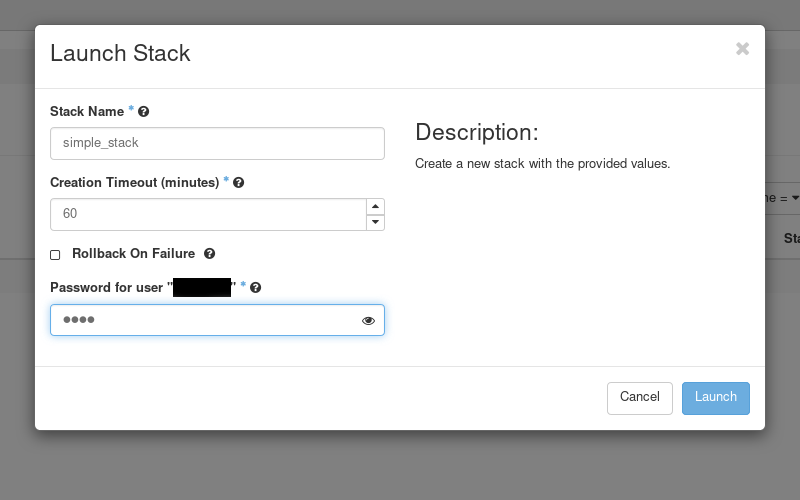
Task: Click the Creation Timeout help icon
Action: tap(239, 183)
